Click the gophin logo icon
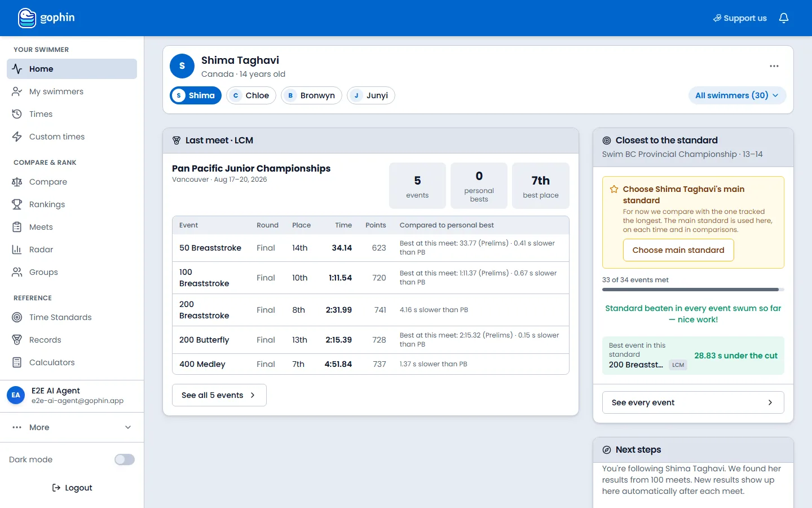 [27, 18]
